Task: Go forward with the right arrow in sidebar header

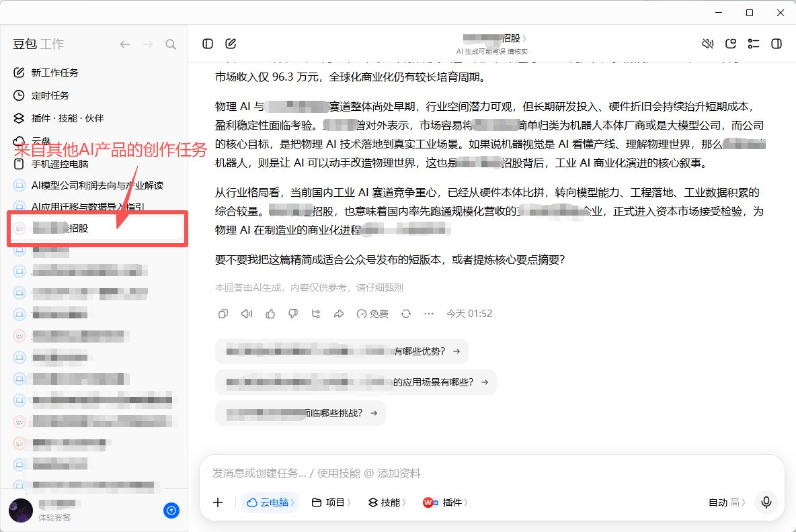Action: (148, 44)
